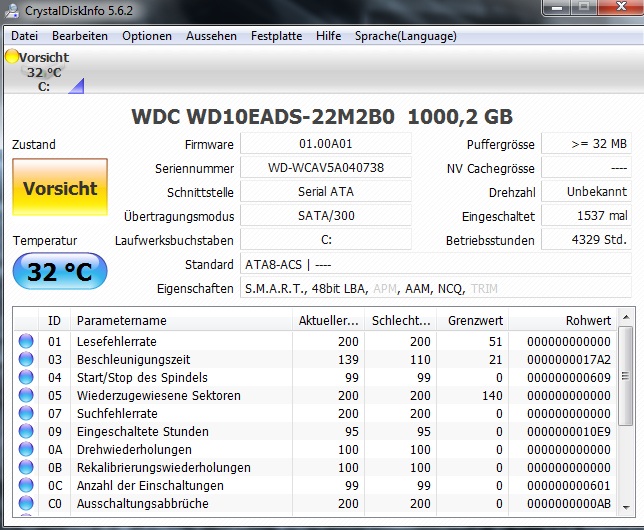The height and width of the screenshot is (530, 644).
Task: Click the ID column header
Action: coord(54,320)
